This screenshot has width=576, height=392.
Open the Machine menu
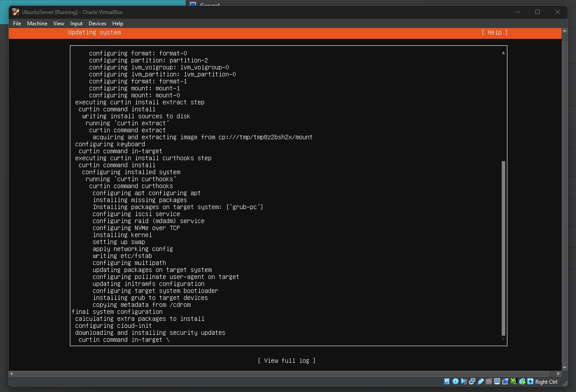tap(37, 23)
